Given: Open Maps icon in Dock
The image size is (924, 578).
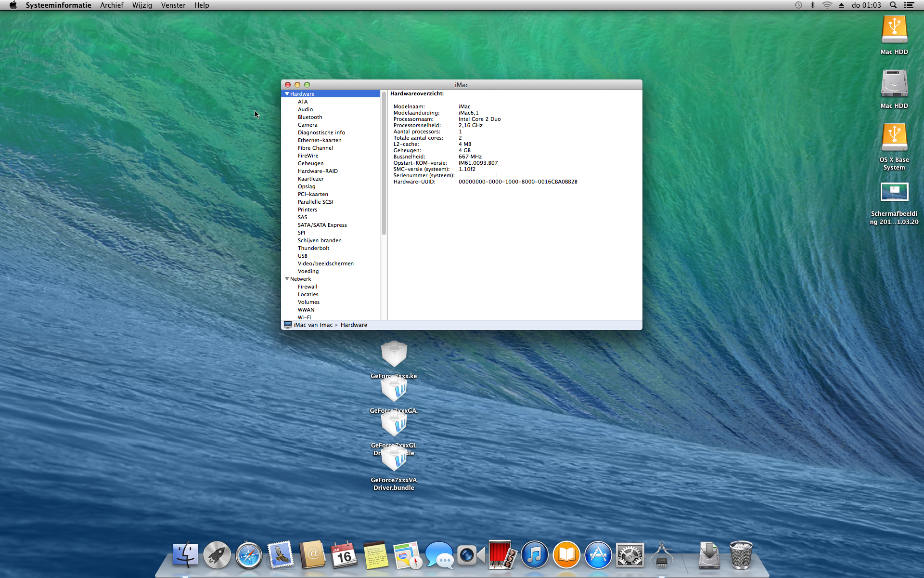Looking at the screenshot, I should click(408, 555).
